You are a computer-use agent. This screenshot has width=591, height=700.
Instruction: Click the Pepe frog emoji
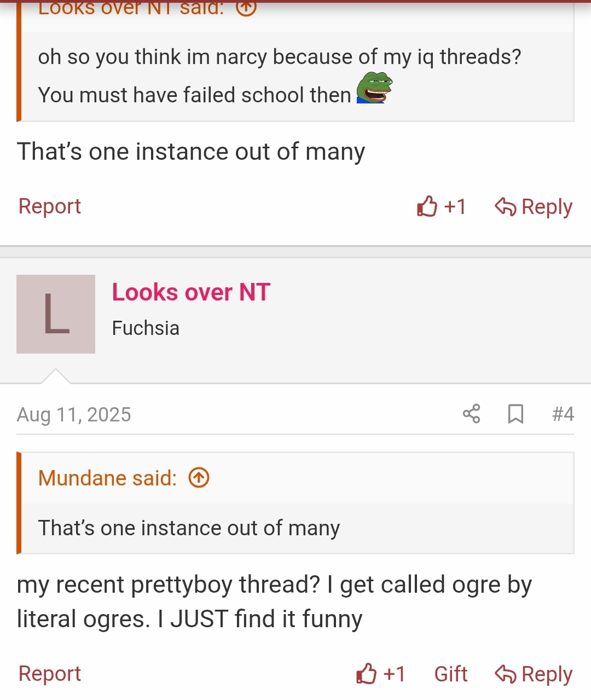point(374,88)
